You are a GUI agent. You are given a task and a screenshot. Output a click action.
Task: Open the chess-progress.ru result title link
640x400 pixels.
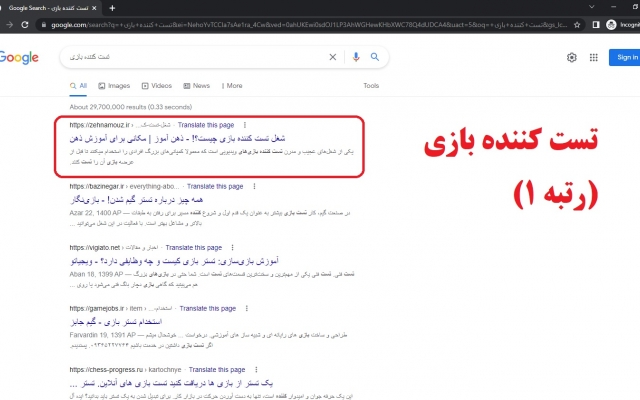(x=171, y=383)
